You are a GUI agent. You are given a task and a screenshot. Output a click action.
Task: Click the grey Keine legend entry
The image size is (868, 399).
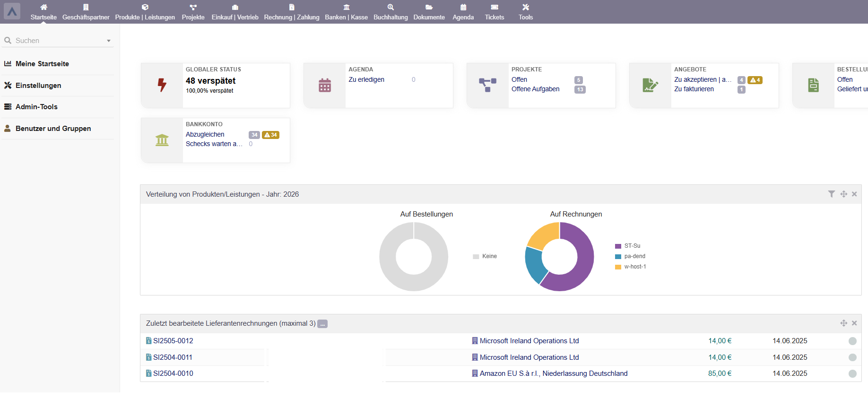point(485,256)
